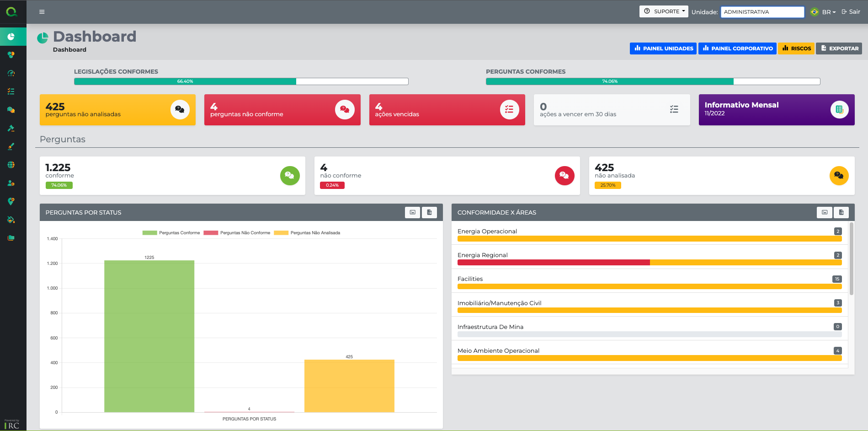868x431 pixels.
Task: Click the user settings sidebar icon
Action: [11, 183]
